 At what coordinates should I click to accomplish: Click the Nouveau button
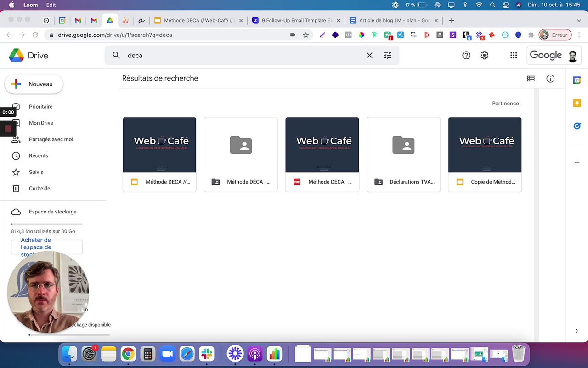click(34, 84)
